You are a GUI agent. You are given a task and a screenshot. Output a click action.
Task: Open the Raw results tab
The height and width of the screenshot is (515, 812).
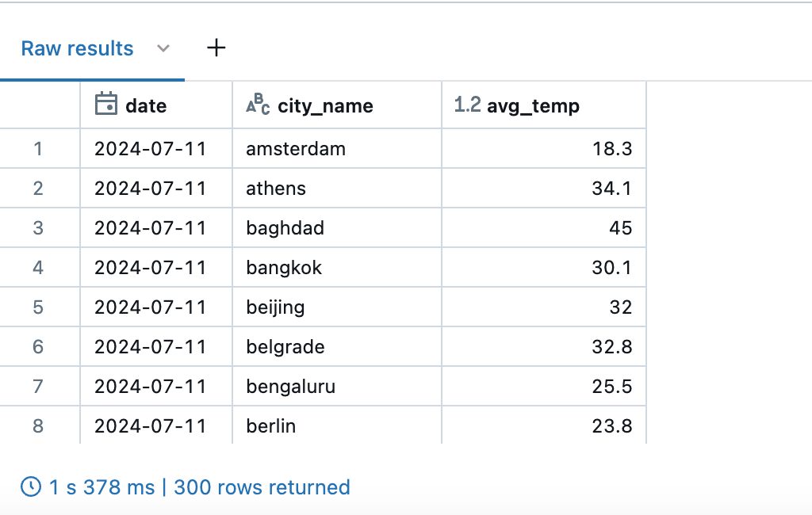pos(77,48)
